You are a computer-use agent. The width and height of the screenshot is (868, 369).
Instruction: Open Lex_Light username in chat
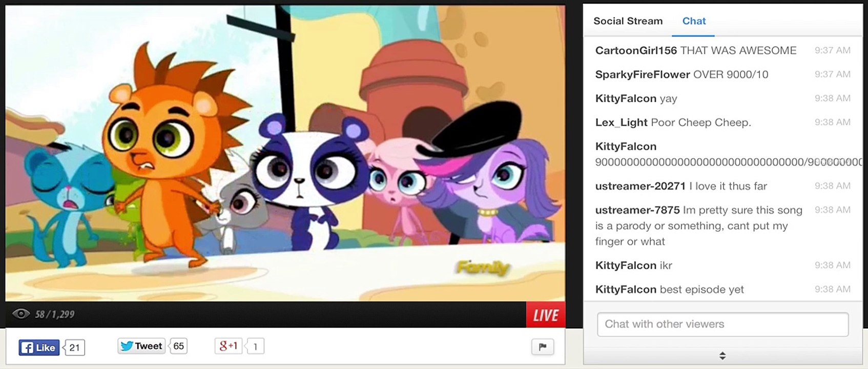(621, 122)
